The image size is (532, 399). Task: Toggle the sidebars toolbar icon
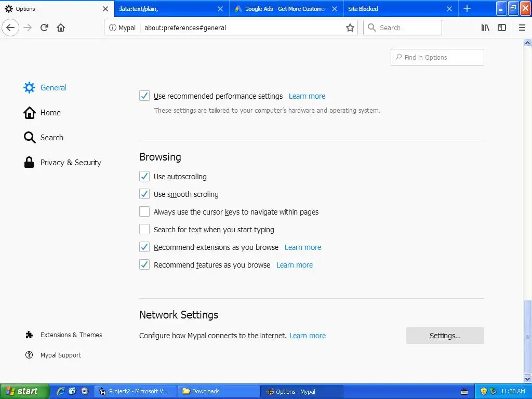(x=502, y=28)
